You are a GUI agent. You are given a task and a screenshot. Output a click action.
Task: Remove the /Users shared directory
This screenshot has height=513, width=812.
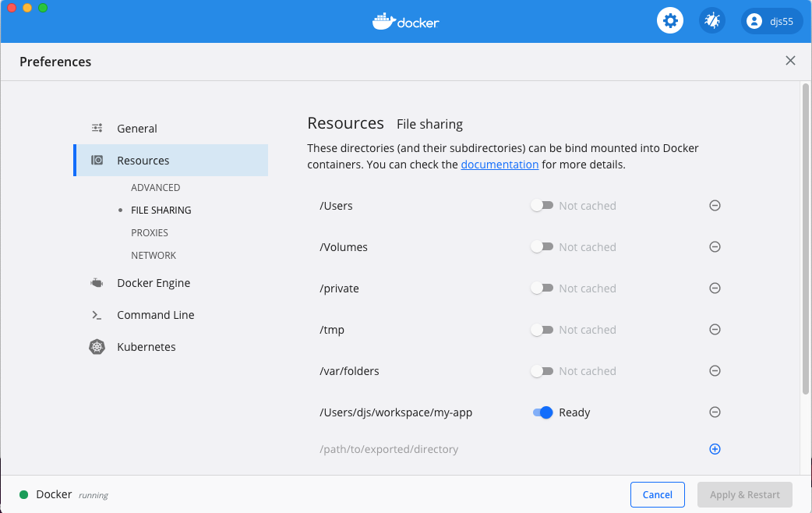click(x=715, y=206)
